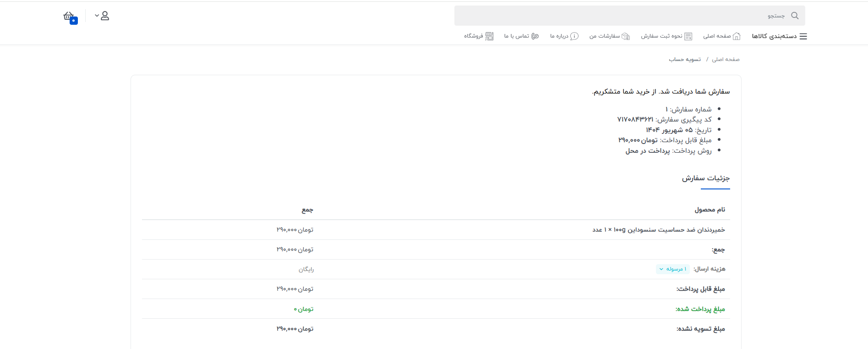Go to سفارشات من in the navigation bar
This screenshot has width=868, height=349.
pyautogui.click(x=604, y=36)
